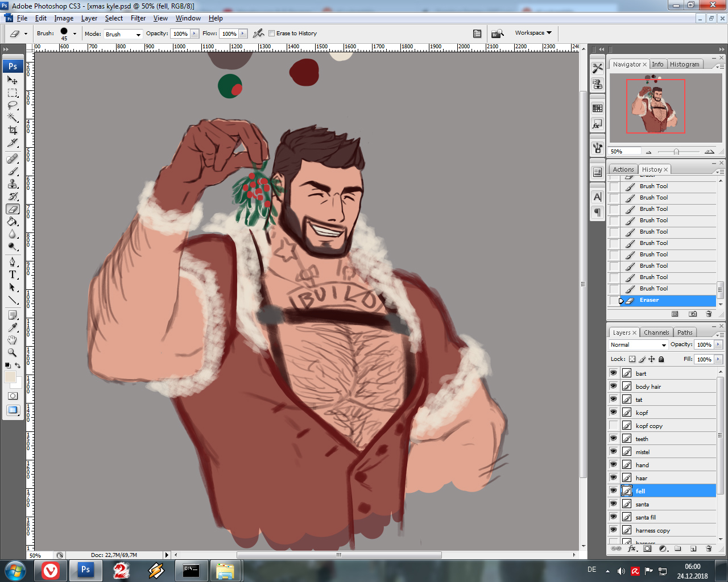
Task: Select the Dodge tool
Action: 13,247
